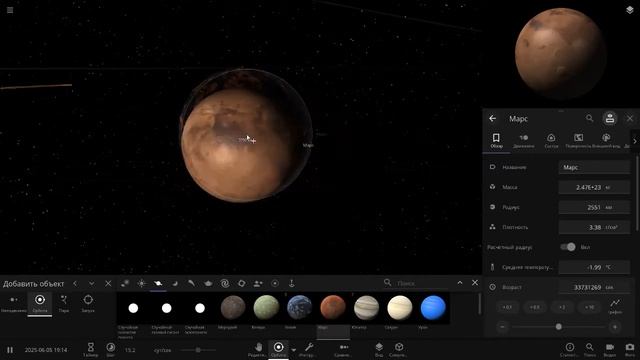The height and width of the screenshot is (360, 640).
Task: Select the spiral category icon
Action: (225, 283)
